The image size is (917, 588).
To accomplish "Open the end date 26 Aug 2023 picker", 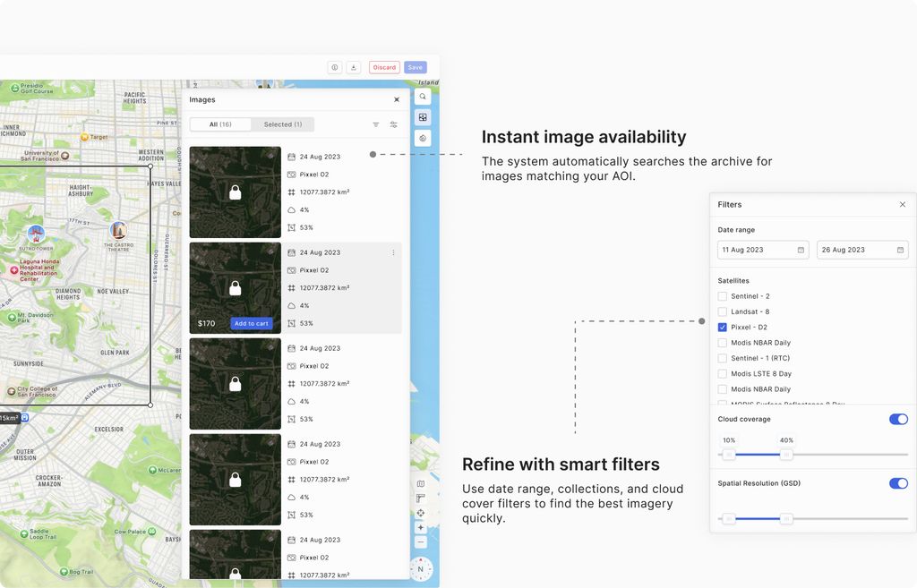I will [x=862, y=250].
